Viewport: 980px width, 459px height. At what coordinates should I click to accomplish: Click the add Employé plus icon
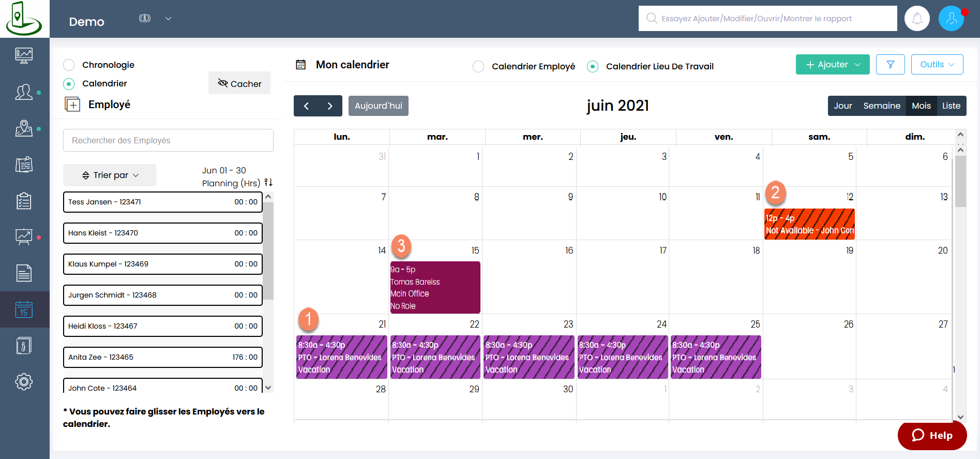pos(72,105)
